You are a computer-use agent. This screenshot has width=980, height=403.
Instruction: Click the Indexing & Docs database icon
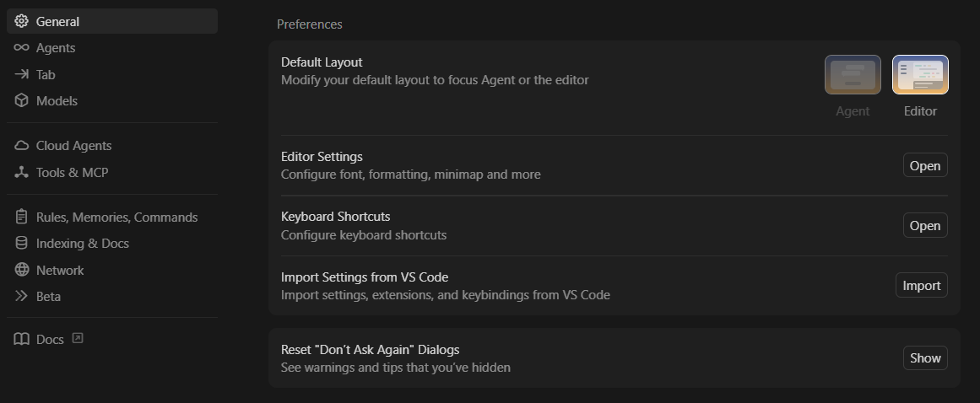[21, 244]
